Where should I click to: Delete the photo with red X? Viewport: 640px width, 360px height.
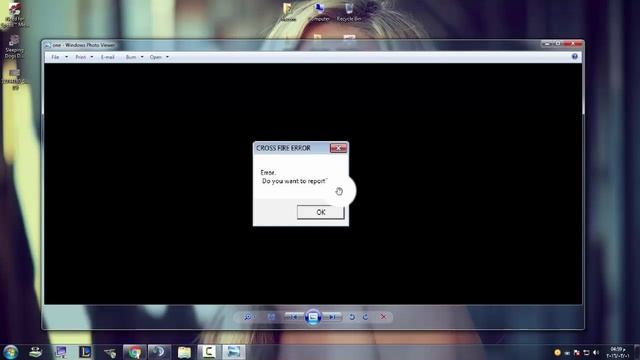click(x=383, y=317)
